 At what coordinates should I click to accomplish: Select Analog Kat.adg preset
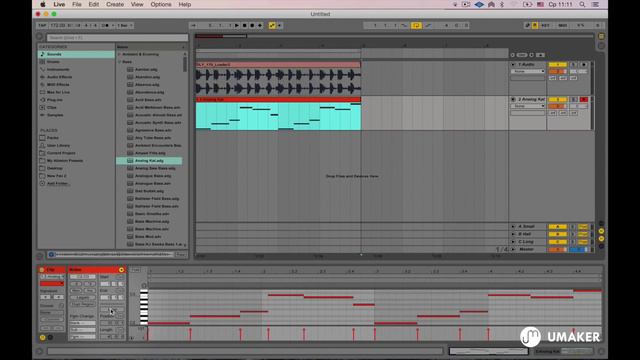click(x=149, y=161)
